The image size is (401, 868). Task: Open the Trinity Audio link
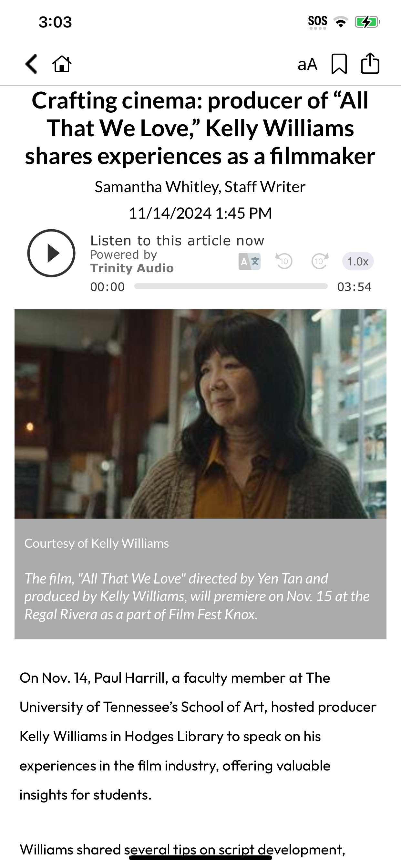point(132,268)
